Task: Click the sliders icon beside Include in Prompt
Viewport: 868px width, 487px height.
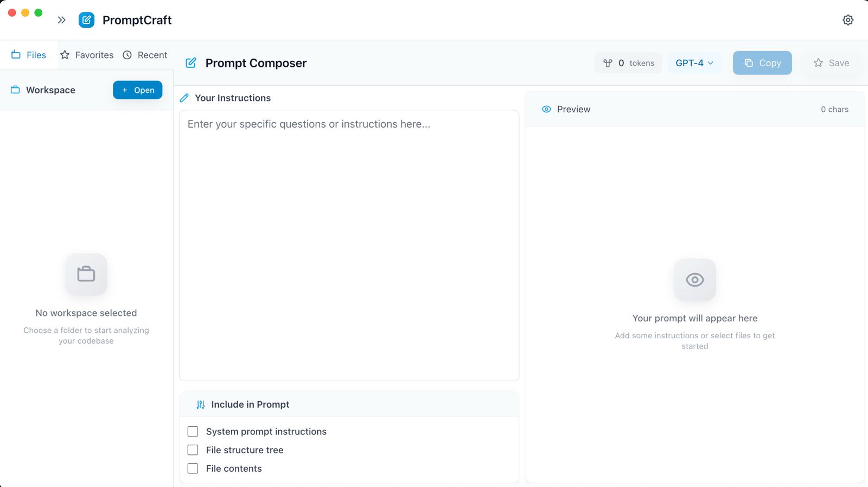Action: [201, 404]
